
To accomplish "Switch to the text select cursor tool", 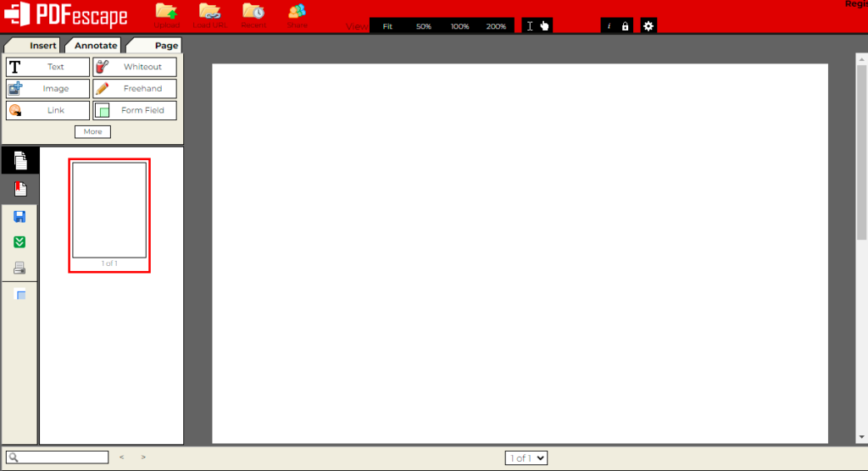I will tap(530, 26).
